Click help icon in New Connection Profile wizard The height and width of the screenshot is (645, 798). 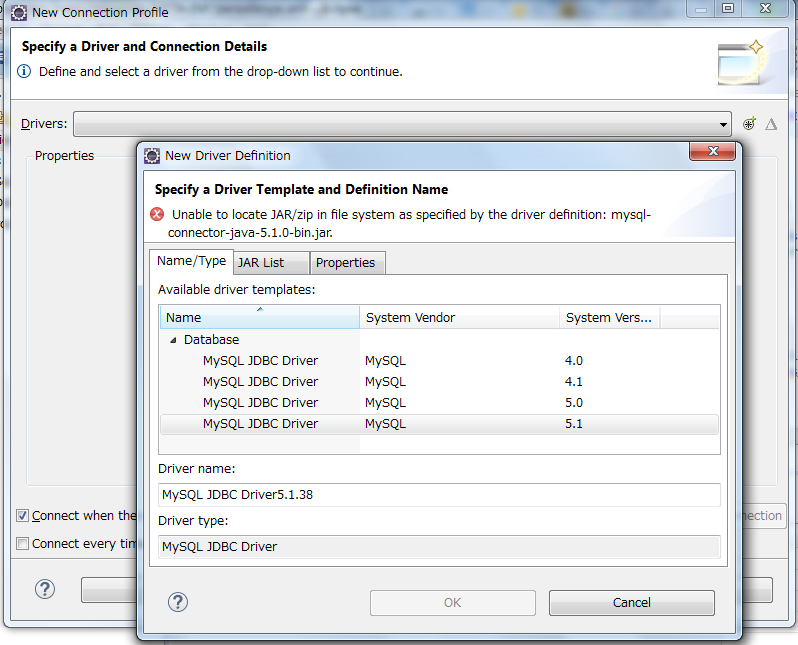[x=45, y=589]
